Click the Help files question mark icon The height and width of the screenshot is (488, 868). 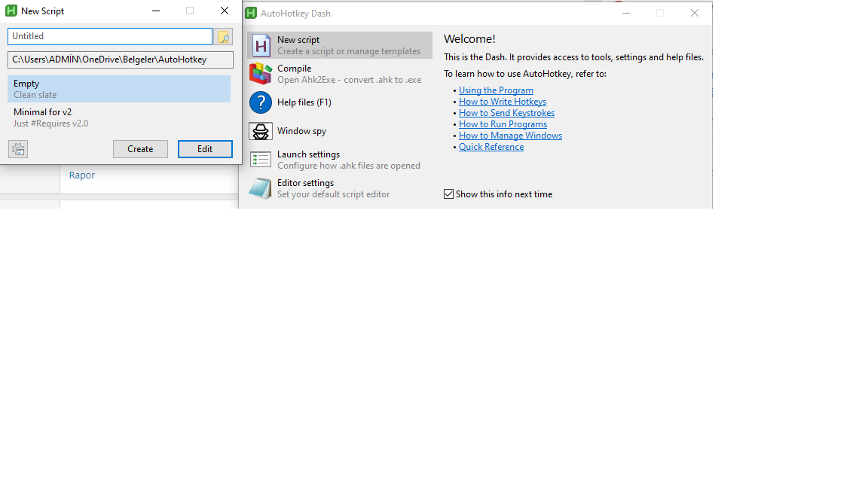[260, 102]
